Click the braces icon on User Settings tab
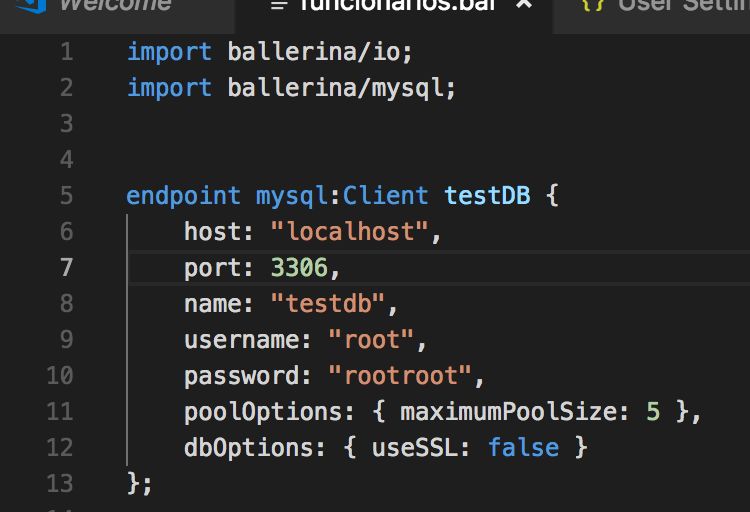The width and height of the screenshot is (750, 512). tap(593, 6)
